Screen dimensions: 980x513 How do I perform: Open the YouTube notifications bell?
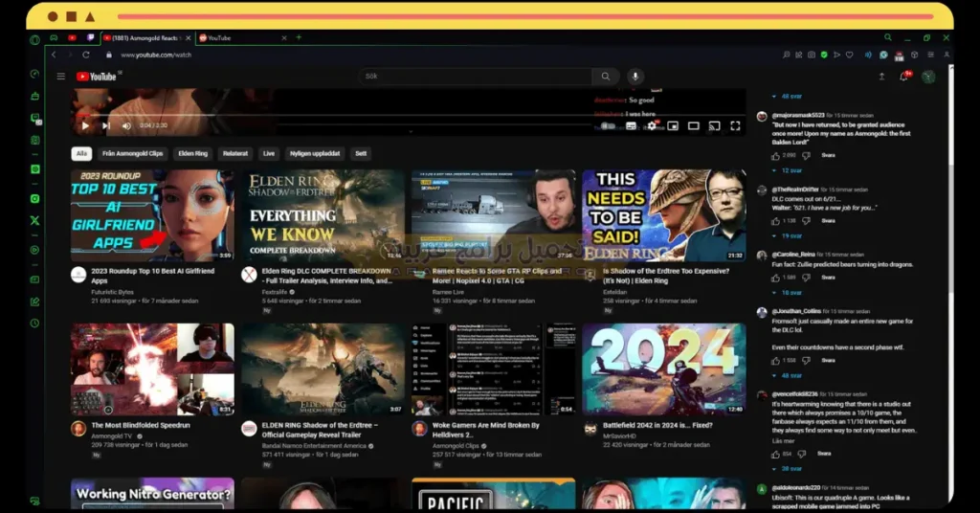point(903,77)
